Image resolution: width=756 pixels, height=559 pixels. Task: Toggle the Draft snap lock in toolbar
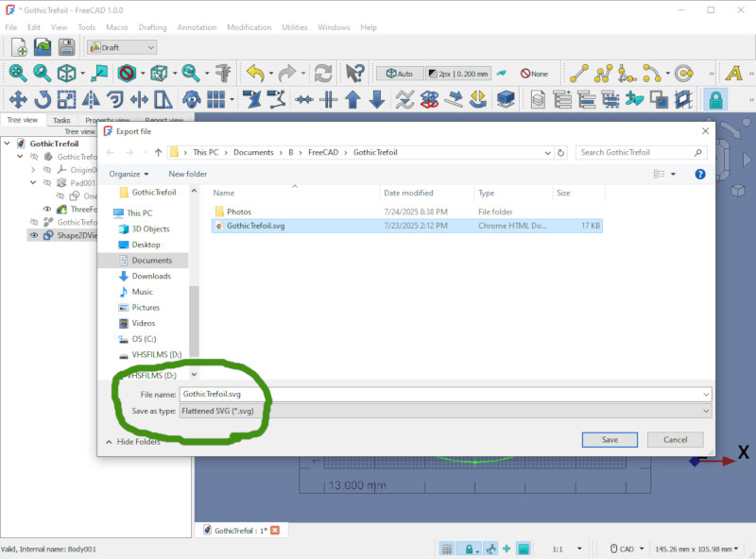715,100
